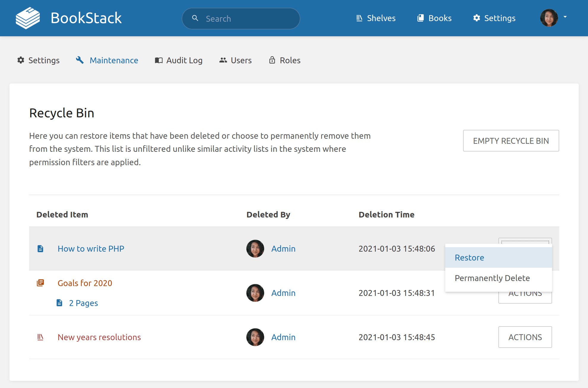Image resolution: width=588 pixels, height=388 pixels.
Task: Click the BookStack logo icon
Action: 28,18
